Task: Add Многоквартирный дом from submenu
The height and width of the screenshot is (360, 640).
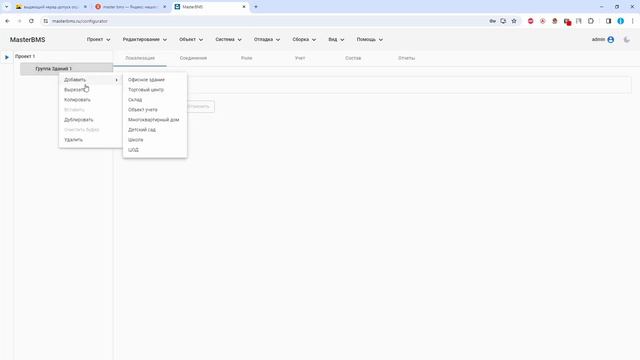Action: coord(155,120)
